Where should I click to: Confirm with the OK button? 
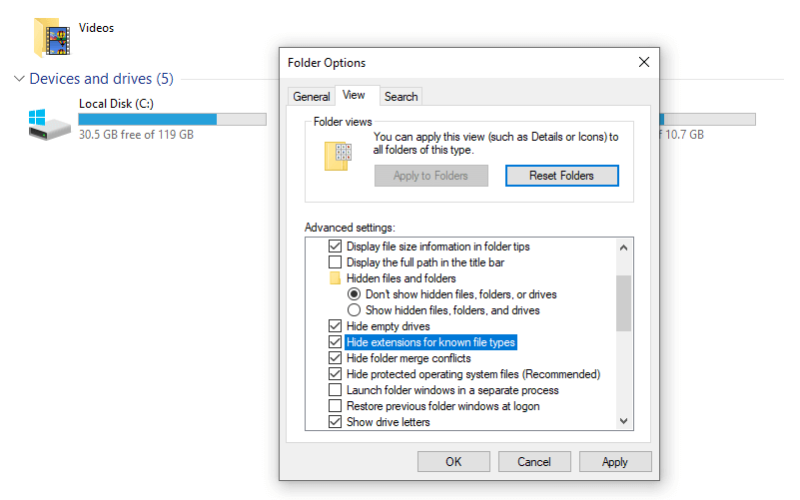[453, 462]
